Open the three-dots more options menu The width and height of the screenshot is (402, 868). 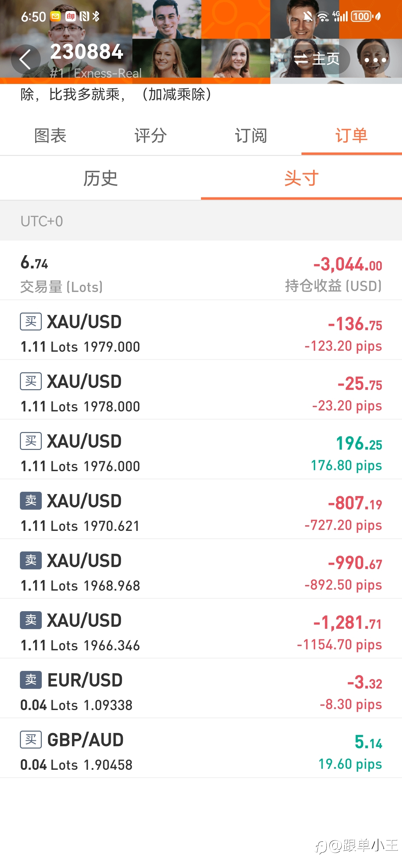click(x=375, y=60)
